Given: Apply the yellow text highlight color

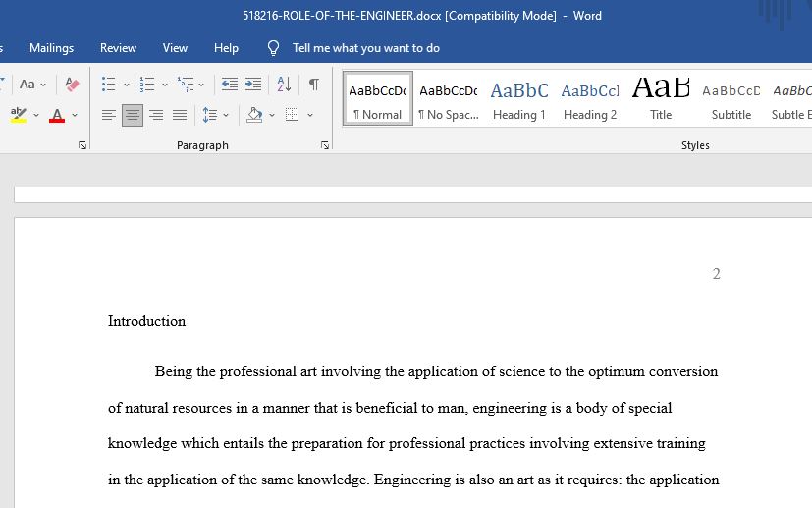Looking at the screenshot, I should pyautogui.click(x=19, y=115).
